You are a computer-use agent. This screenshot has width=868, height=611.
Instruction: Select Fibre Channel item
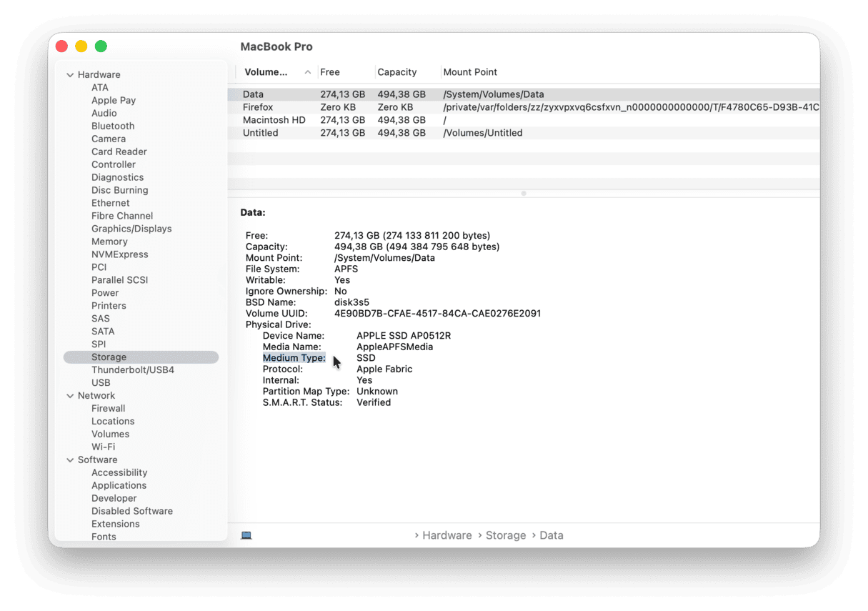pyautogui.click(x=122, y=217)
